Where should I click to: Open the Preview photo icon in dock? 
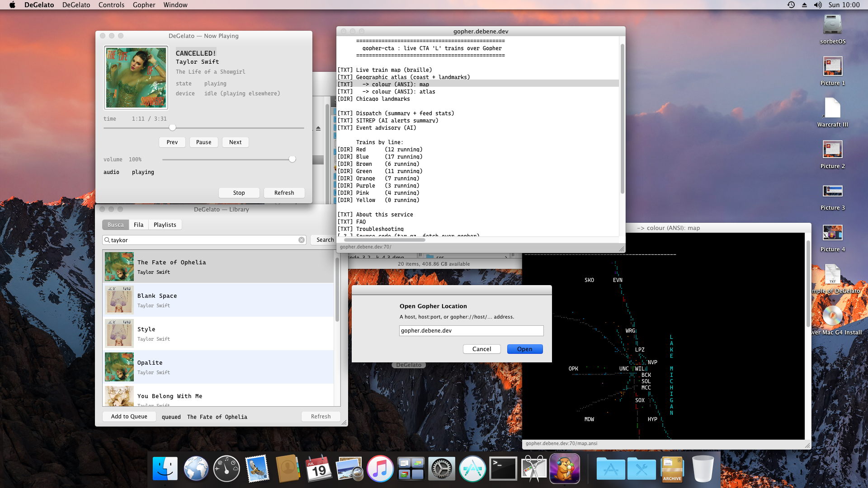tap(349, 469)
